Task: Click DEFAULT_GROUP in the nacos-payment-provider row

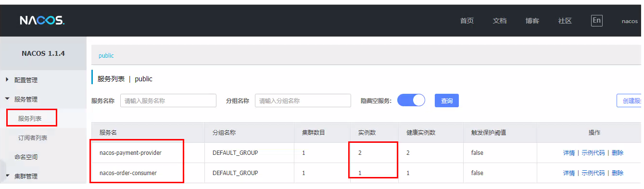Action: tap(235, 152)
